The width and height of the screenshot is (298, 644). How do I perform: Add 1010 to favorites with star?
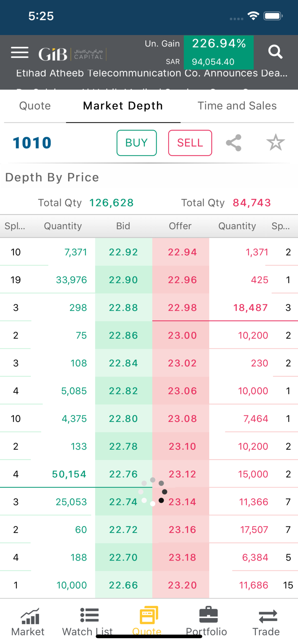click(x=275, y=143)
